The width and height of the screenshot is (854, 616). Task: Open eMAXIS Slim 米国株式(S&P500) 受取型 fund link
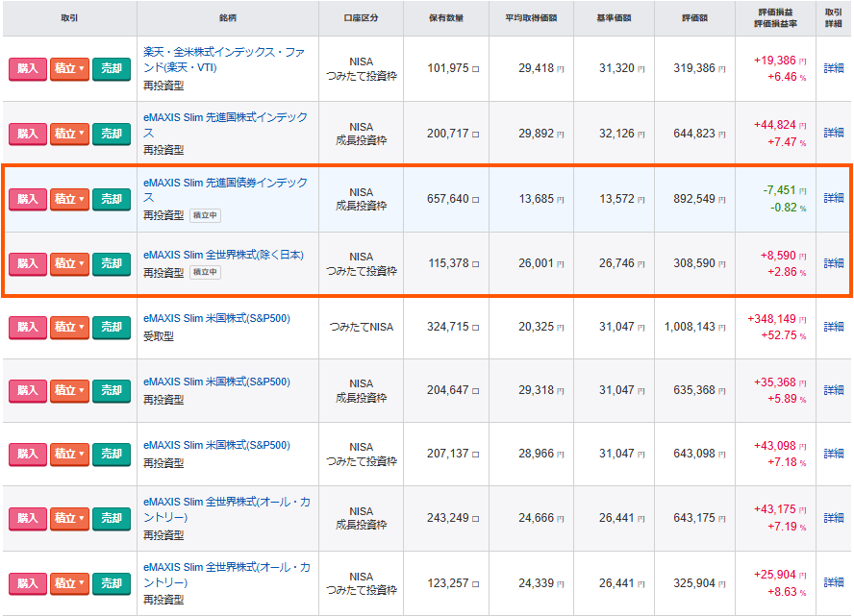(216, 318)
